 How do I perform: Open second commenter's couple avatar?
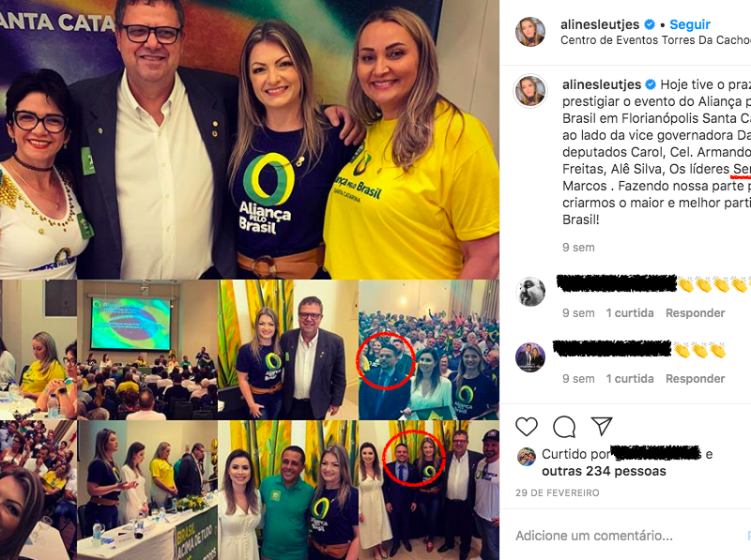[x=530, y=357]
